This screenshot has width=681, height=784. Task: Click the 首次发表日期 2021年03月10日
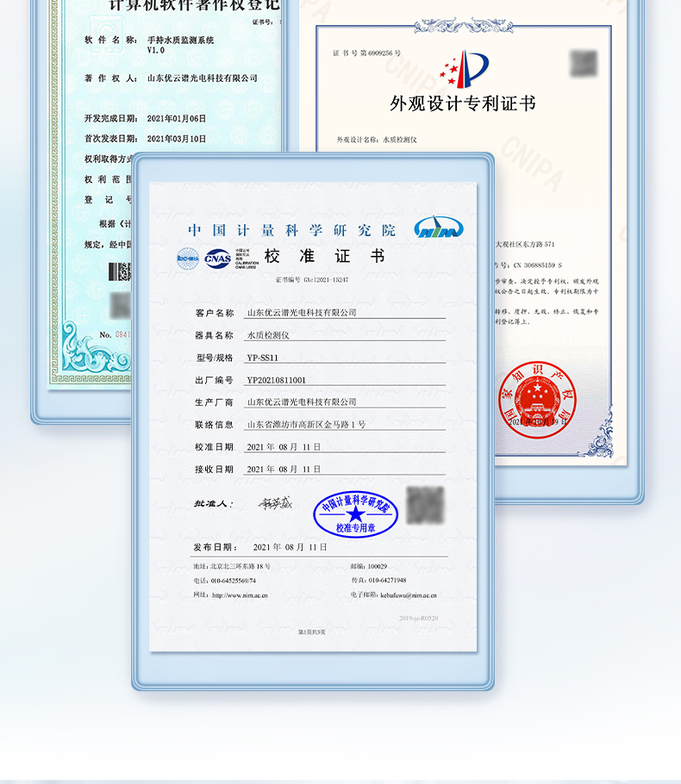click(x=145, y=139)
